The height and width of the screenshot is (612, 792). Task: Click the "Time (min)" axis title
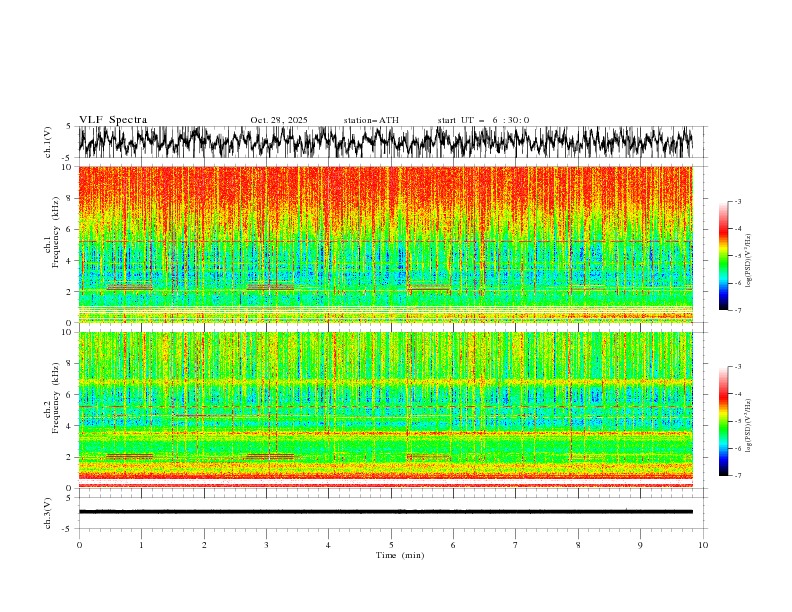click(400, 555)
